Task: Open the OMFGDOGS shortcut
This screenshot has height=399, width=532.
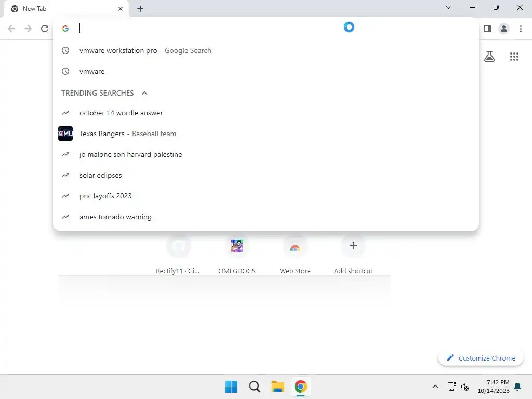Action: tap(237, 255)
